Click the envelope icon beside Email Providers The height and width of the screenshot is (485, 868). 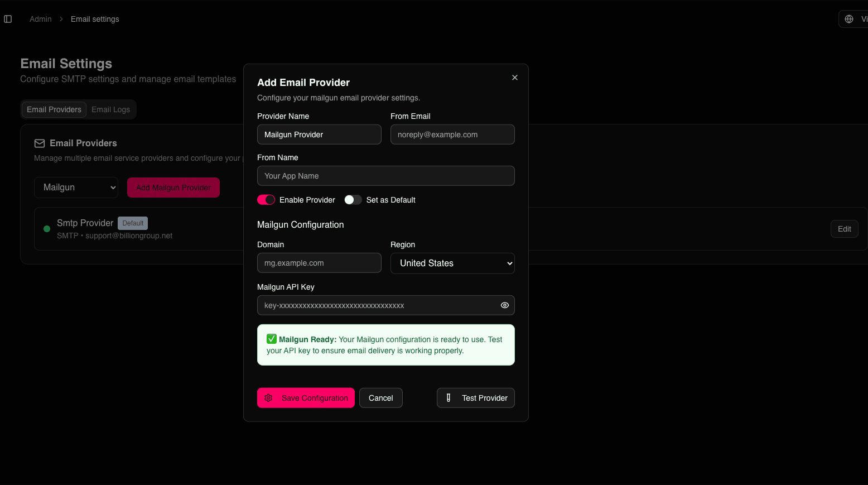[x=40, y=143]
